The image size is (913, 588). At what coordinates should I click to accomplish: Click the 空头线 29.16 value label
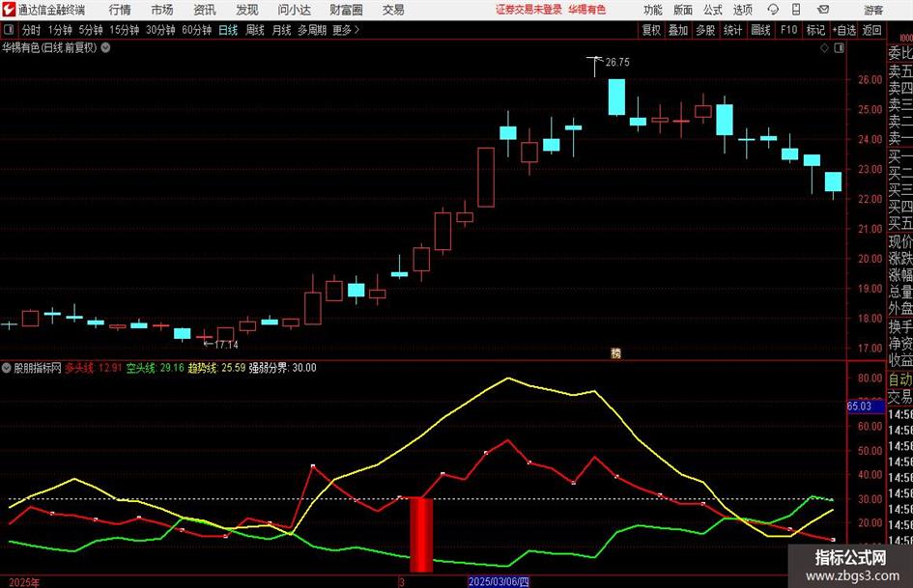click(x=155, y=368)
